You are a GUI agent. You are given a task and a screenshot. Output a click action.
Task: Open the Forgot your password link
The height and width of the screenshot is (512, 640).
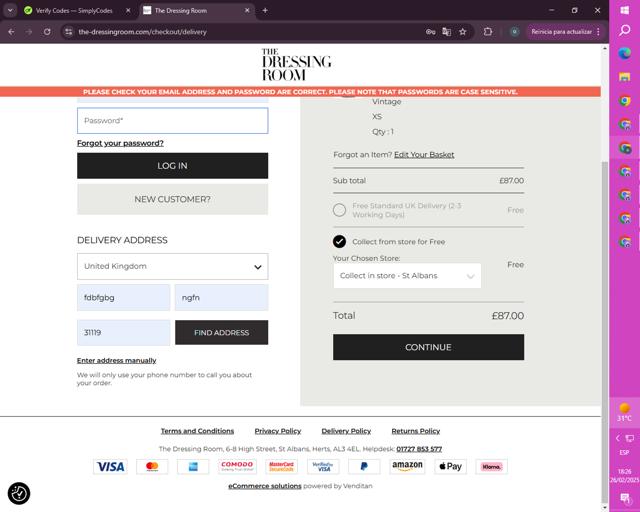(x=120, y=143)
